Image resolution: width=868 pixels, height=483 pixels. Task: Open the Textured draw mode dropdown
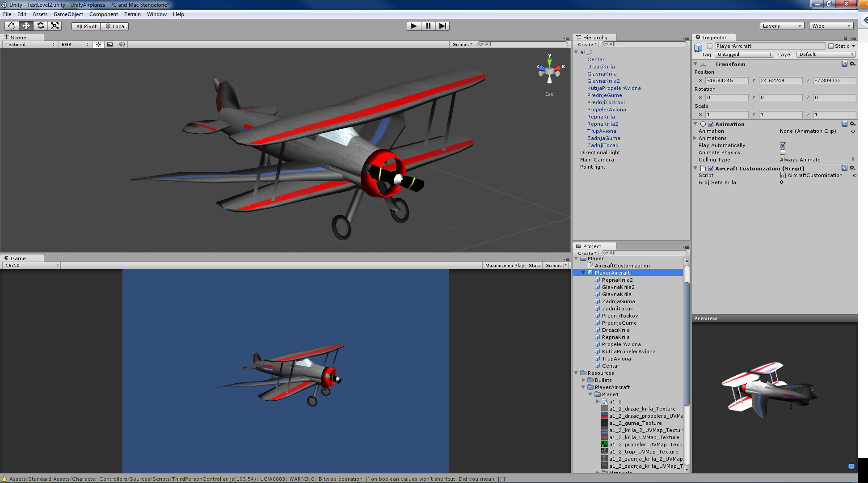[29, 44]
